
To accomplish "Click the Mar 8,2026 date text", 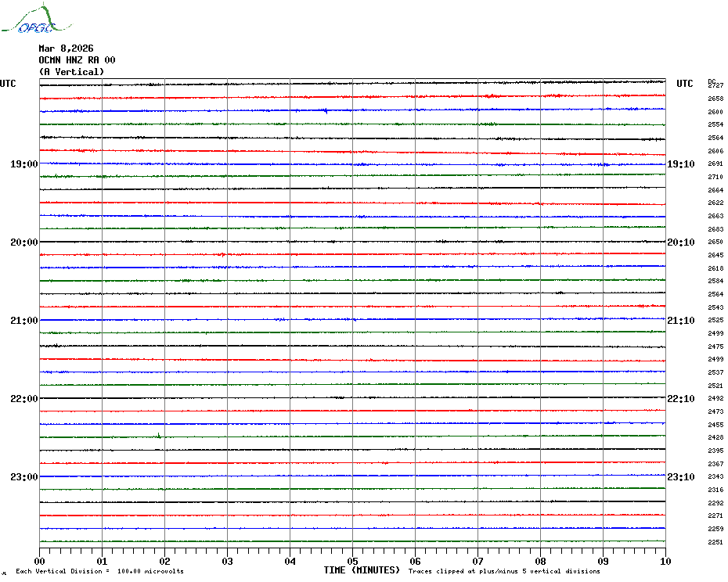I will pos(66,48).
